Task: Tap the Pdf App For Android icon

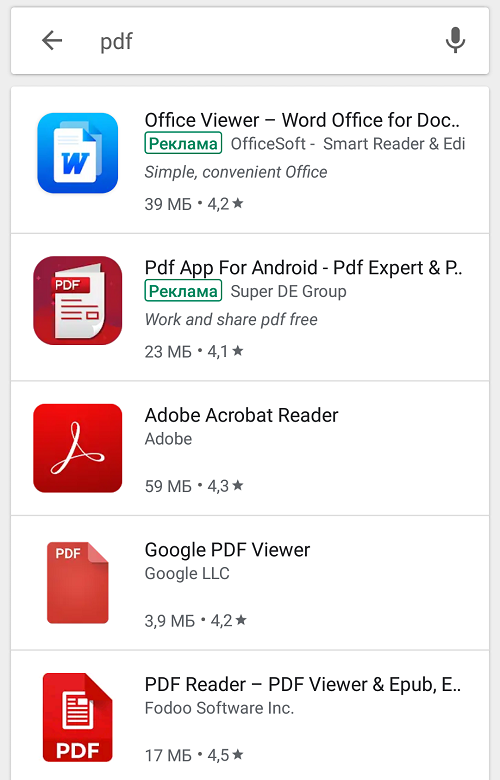Action: [78, 300]
